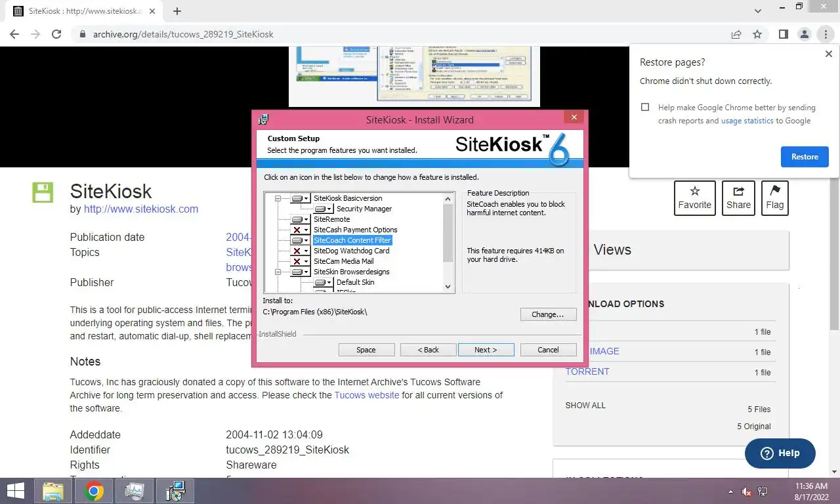840x504 pixels.
Task: Open Chrome three-dot menu
Action: pos(825,34)
